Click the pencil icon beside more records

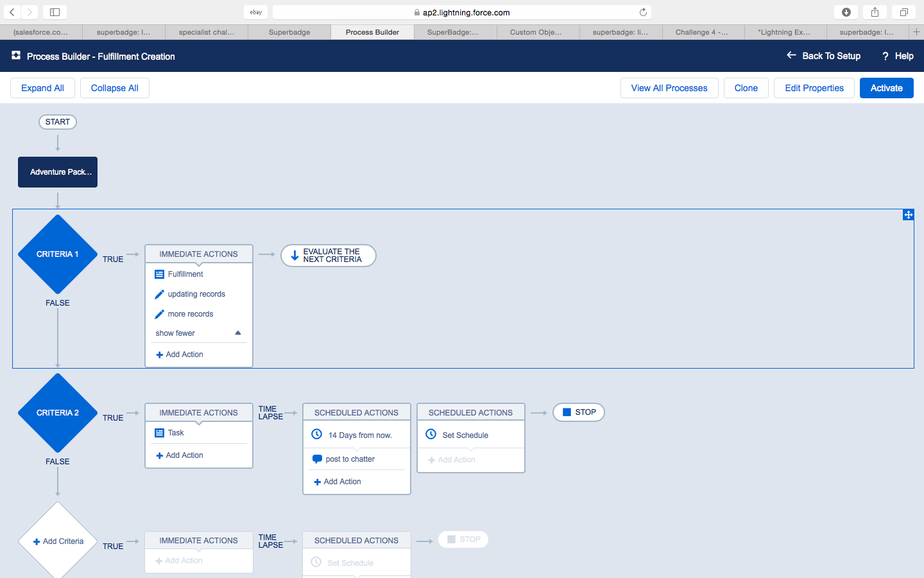[159, 314]
